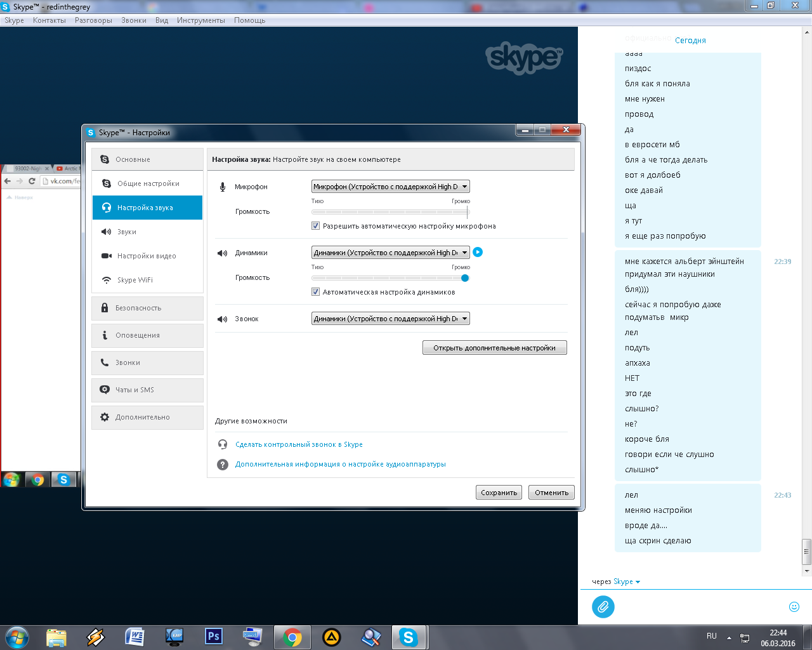The image size is (812, 650).
Task: Click the microphone icon in sound settings
Action: [223, 187]
